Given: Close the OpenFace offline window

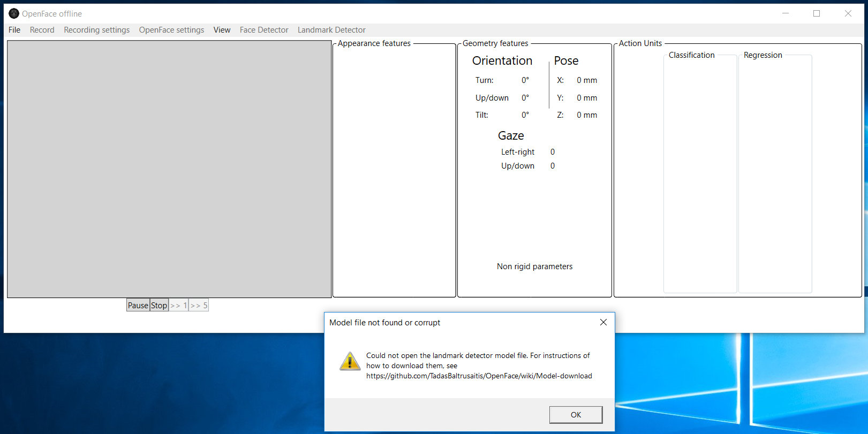Looking at the screenshot, I should pyautogui.click(x=848, y=13).
